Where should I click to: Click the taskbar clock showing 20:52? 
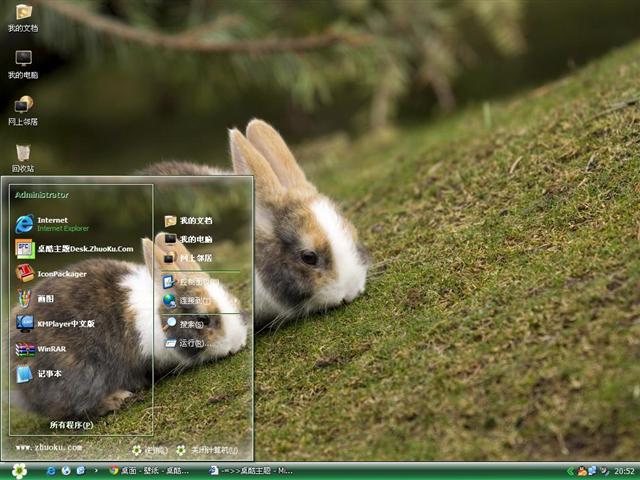click(624, 470)
